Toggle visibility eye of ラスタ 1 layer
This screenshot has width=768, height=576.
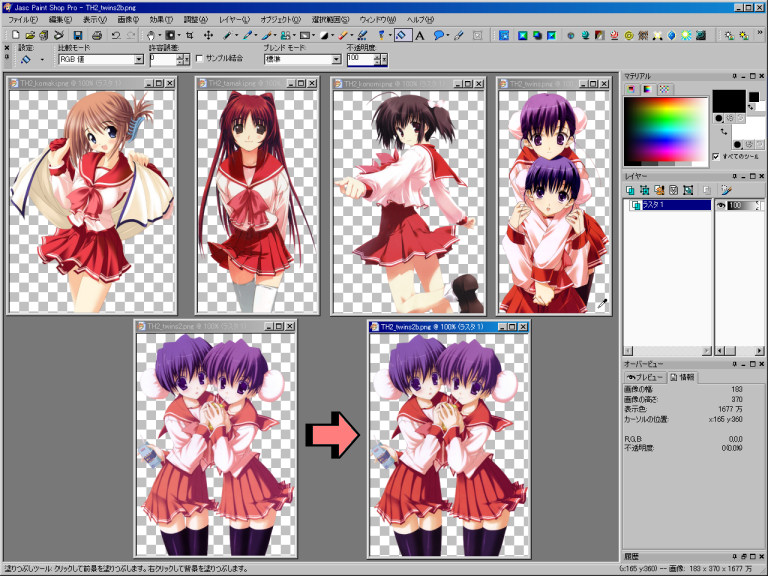[x=721, y=205]
